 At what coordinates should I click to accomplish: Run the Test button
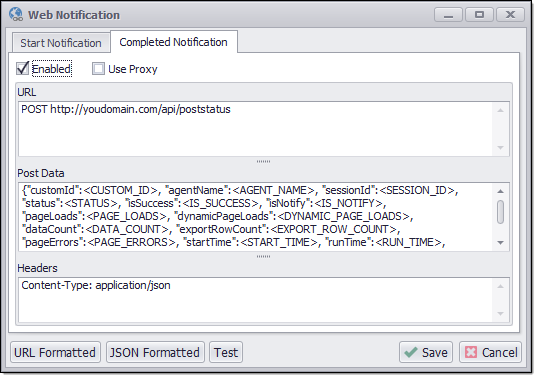(226, 352)
